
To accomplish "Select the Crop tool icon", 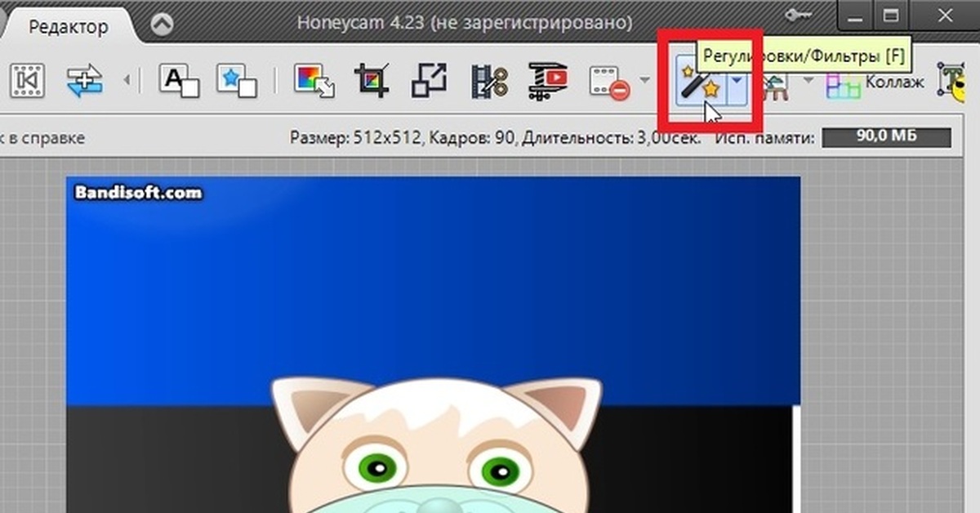I will tap(372, 81).
